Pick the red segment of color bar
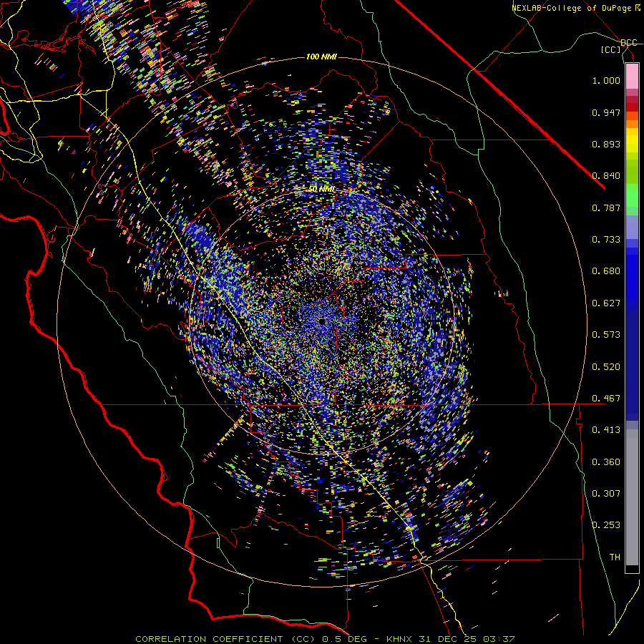 pyautogui.click(x=632, y=107)
